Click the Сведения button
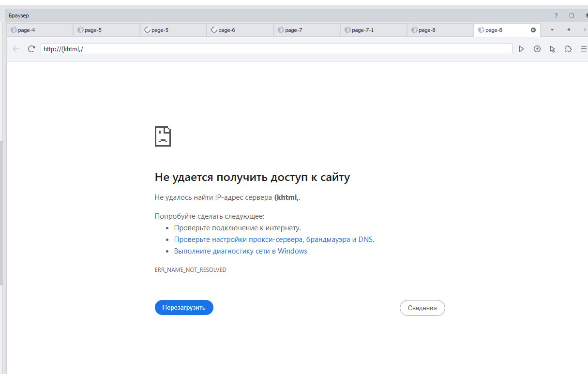 click(x=422, y=308)
